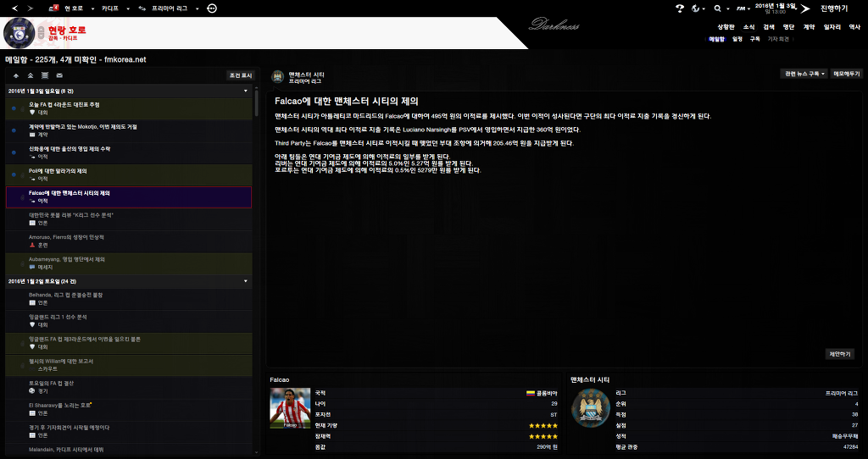Open the 상황판 tab
Image resolution: width=868 pixels, height=459 pixels.
click(726, 26)
